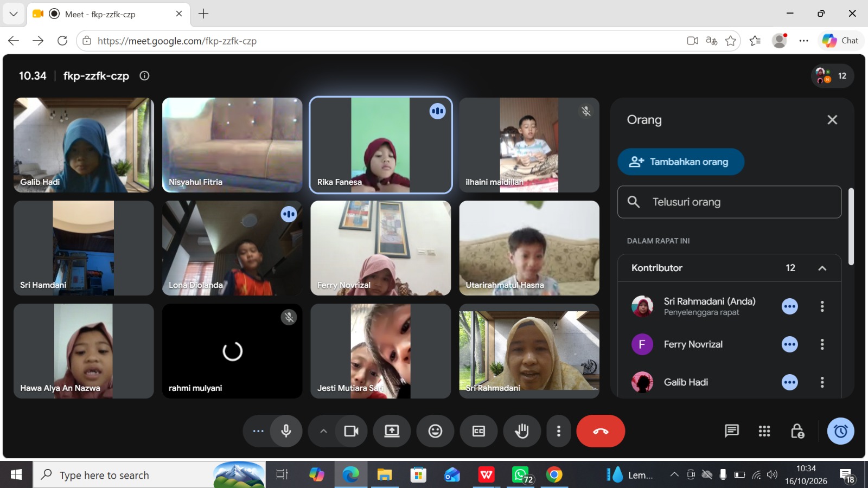Click Ferry Novrizal audio indicator in list
The image size is (868, 488).
pyautogui.click(x=790, y=344)
